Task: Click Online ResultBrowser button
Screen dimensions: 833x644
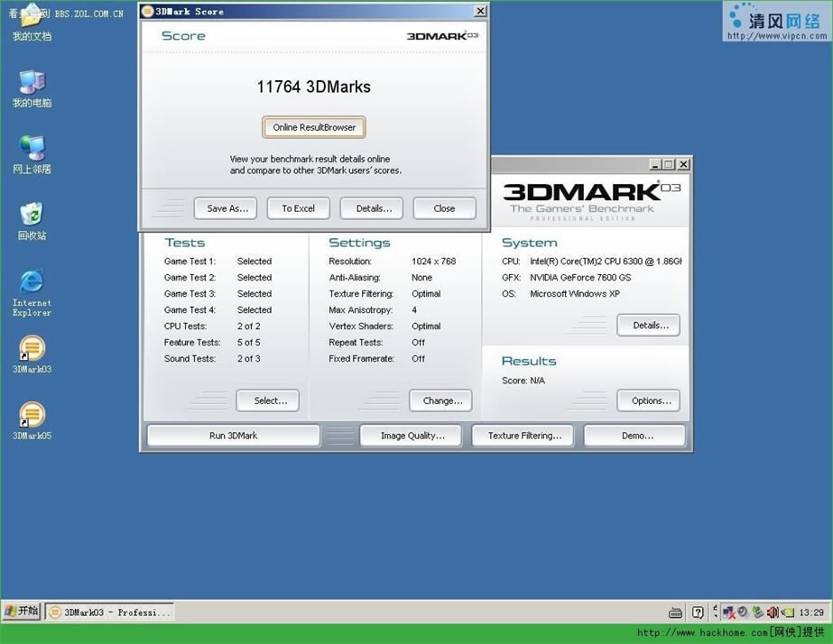Action: pos(314,127)
